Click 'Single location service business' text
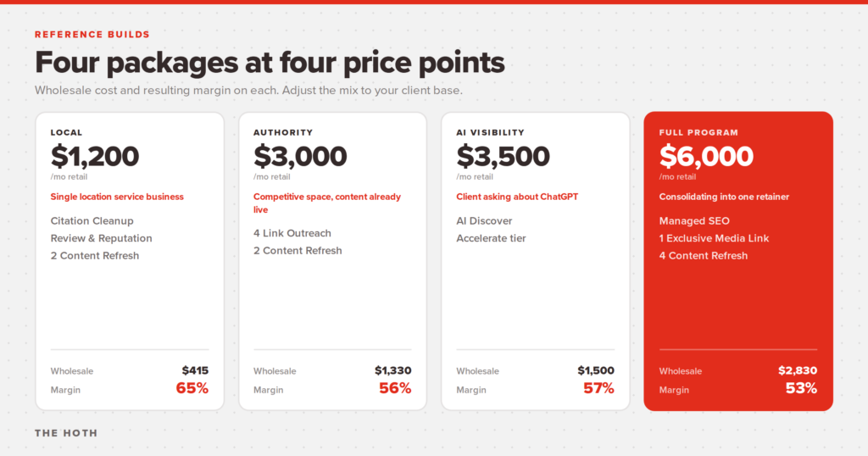The width and height of the screenshot is (868, 456). coord(117,197)
